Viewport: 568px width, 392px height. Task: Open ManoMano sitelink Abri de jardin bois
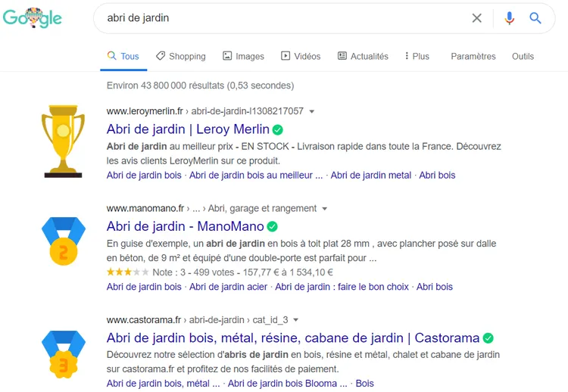[144, 287]
